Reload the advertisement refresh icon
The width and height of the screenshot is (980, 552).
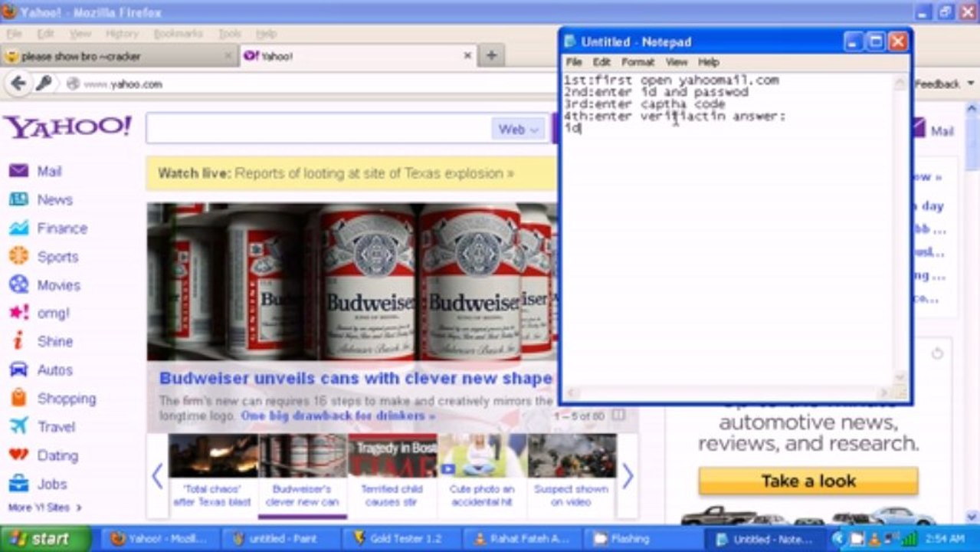coord(936,353)
